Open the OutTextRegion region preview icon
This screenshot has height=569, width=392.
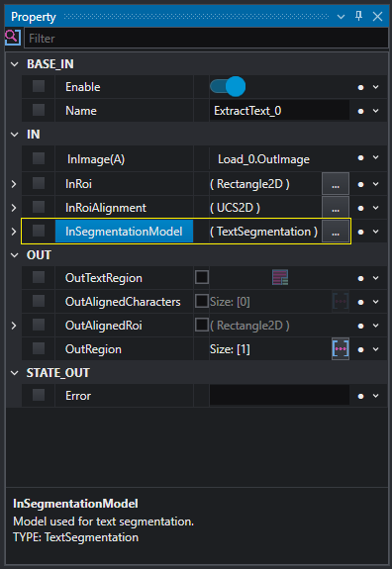click(280, 278)
